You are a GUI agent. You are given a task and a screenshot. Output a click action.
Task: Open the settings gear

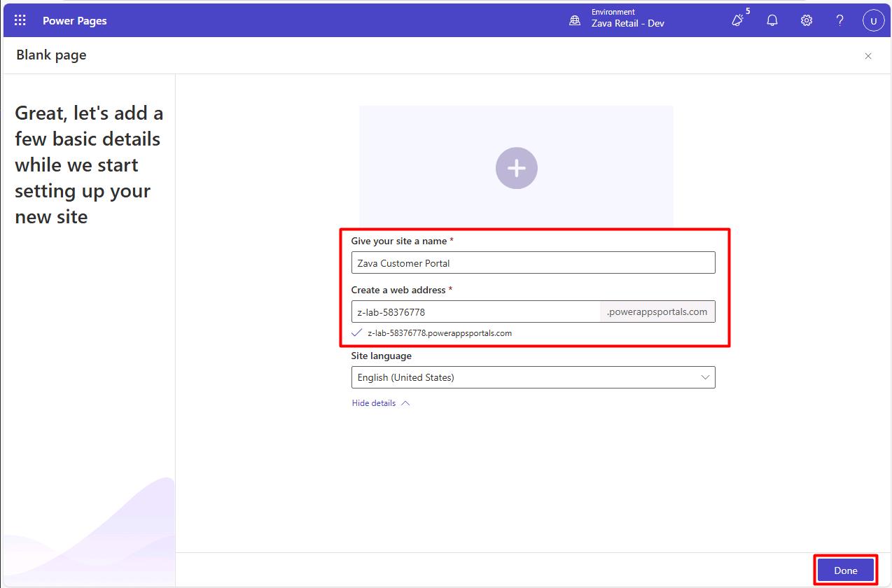point(807,20)
